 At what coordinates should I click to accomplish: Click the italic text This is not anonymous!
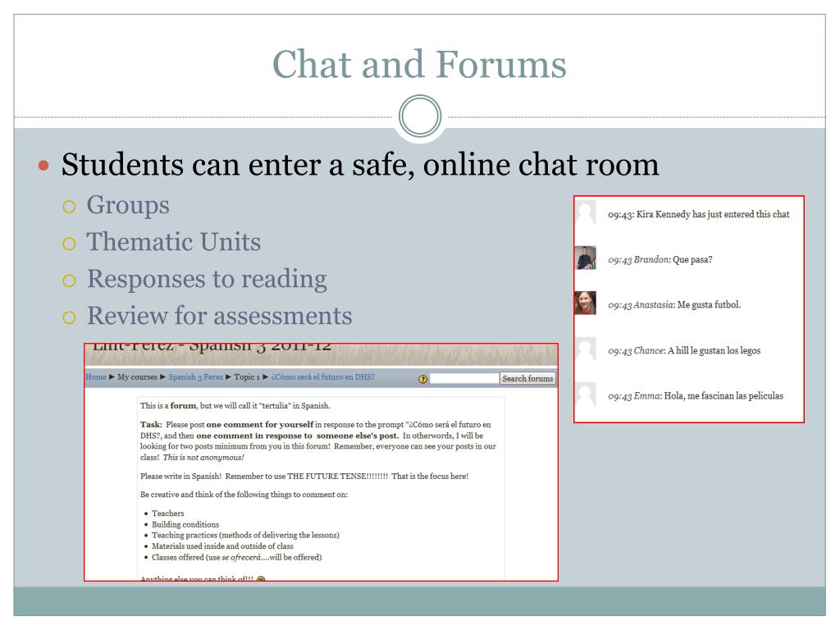tap(203, 458)
